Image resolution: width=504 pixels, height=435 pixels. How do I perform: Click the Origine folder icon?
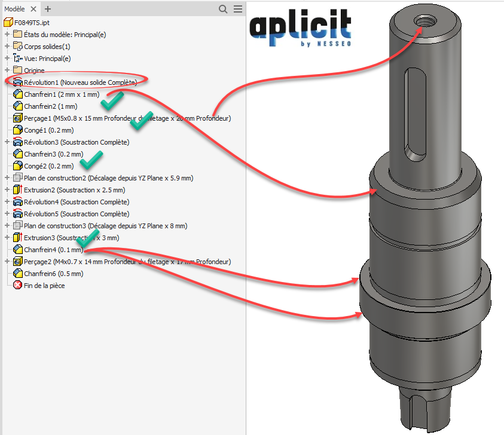[x=18, y=70]
